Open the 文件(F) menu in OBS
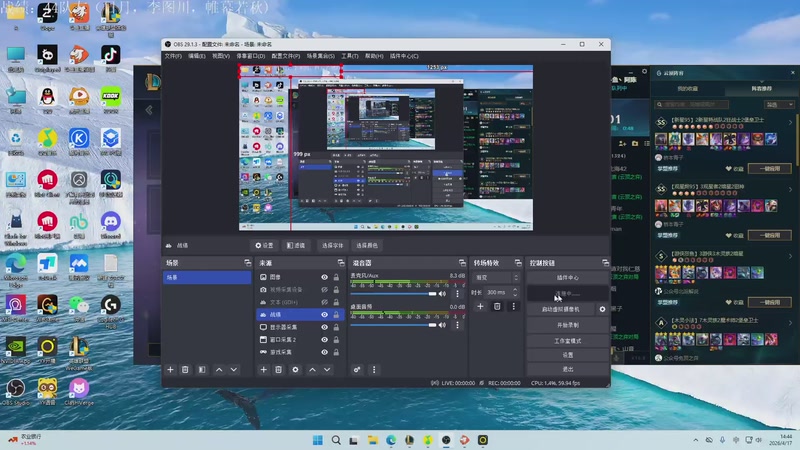Viewport: 800px width, 450px height. [x=173, y=56]
